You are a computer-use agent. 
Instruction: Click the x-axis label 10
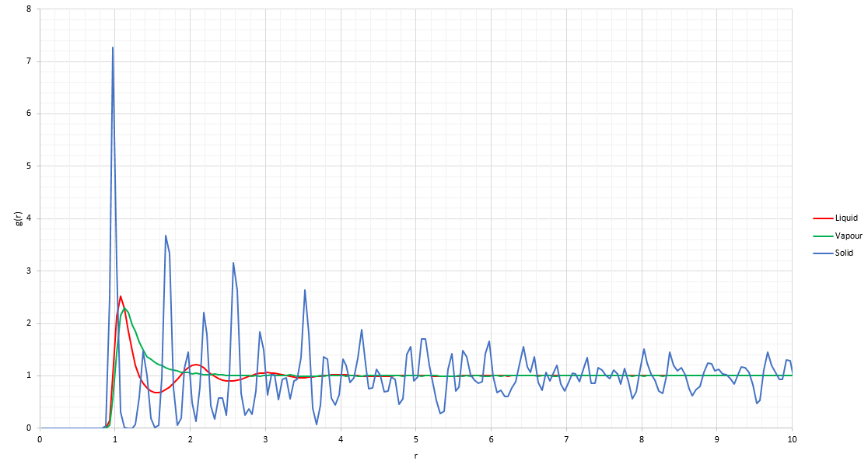coord(792,439)
